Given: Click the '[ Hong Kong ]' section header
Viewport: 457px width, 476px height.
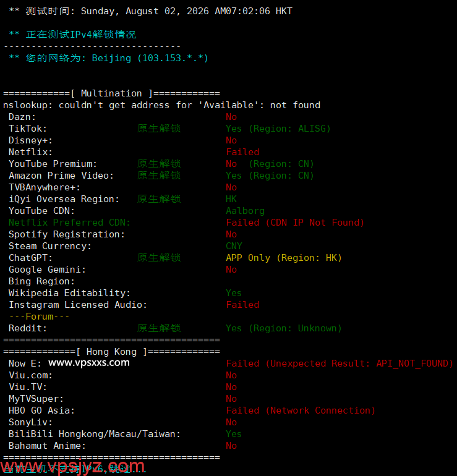Looking at the screenshot, I should [x=111, y=352].
